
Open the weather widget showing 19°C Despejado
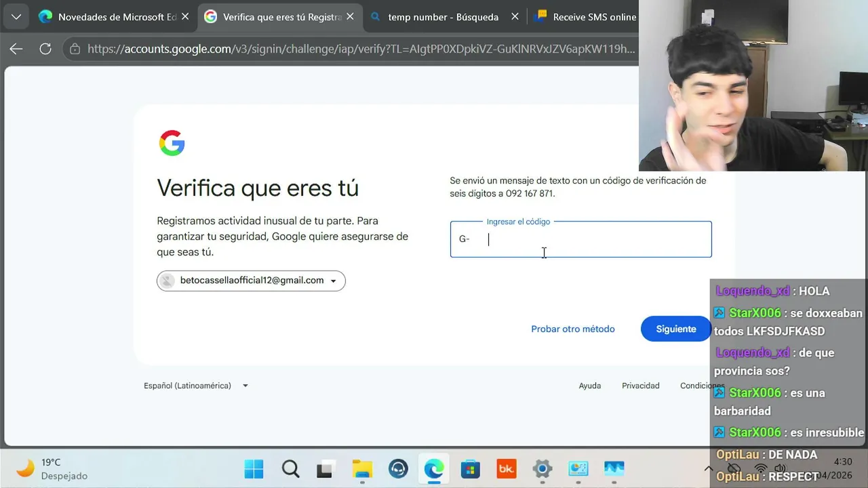coord(52,469)
